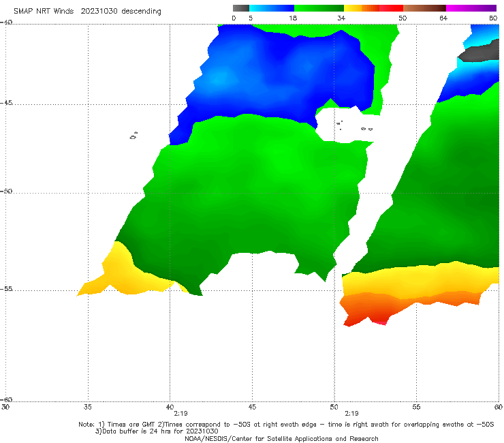
Task: Click the dark gray low-wind patch at top right
Action: [479, 53]
